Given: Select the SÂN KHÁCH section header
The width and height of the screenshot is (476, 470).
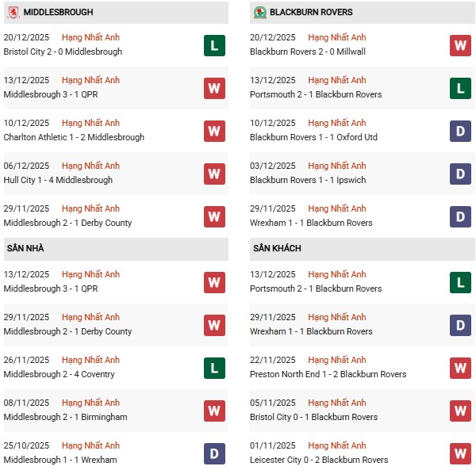Looking at the screenshot, I should [277, 249].
